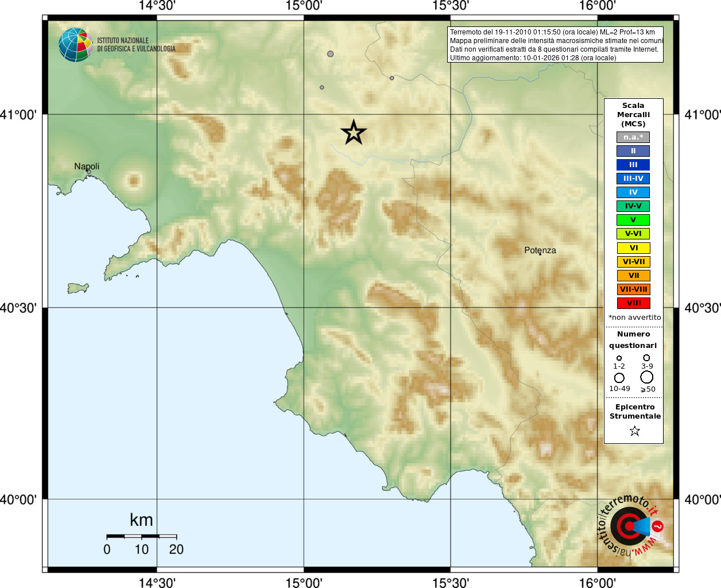Click the epicenter star on the map
This screenshot has height=588, width=721.
click(354, 133)
